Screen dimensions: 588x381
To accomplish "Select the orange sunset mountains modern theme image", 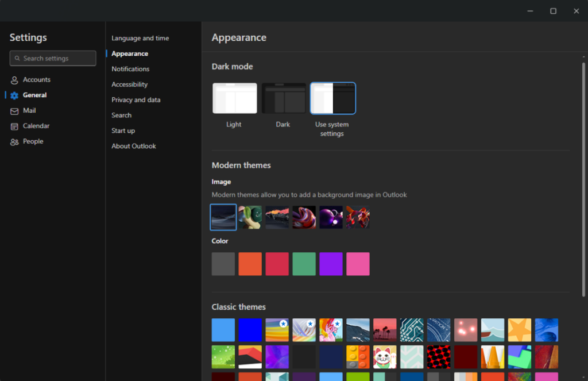I will 277,217.
